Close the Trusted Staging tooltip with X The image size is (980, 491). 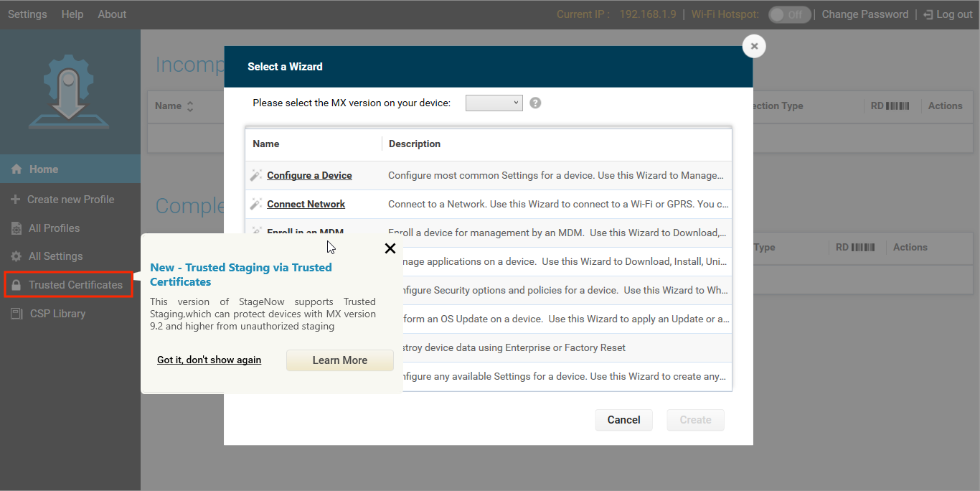(x=390, y=248)
